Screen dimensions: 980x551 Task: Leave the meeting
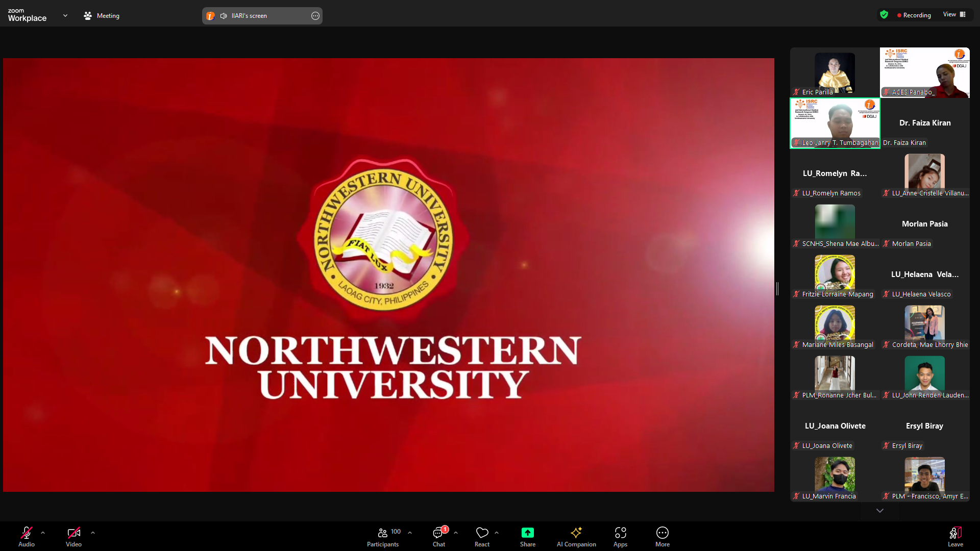(955, 536)
